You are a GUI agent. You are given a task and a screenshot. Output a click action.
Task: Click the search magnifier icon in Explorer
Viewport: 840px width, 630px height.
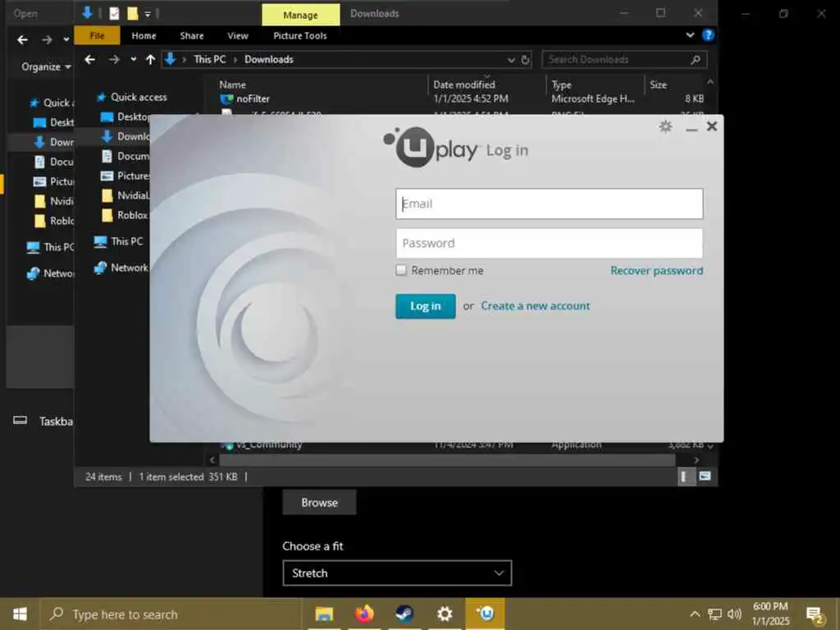[x=696, y=59]
